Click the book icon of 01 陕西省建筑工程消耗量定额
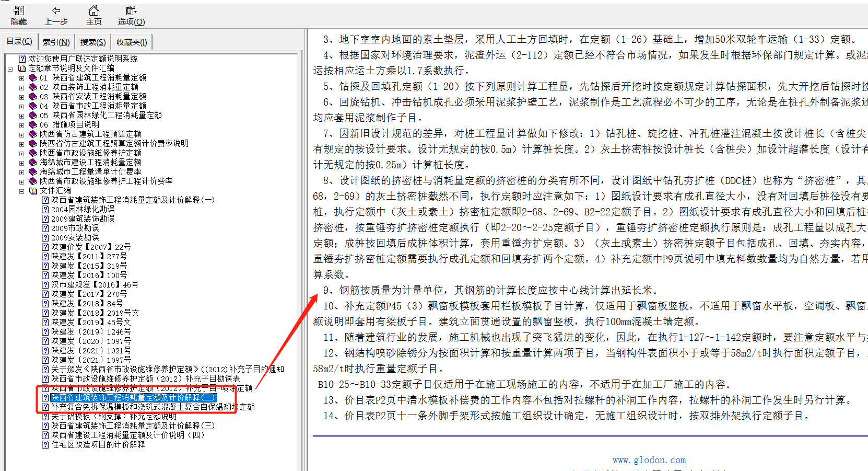Screen dimensions: 868x471 coord(33,77)
